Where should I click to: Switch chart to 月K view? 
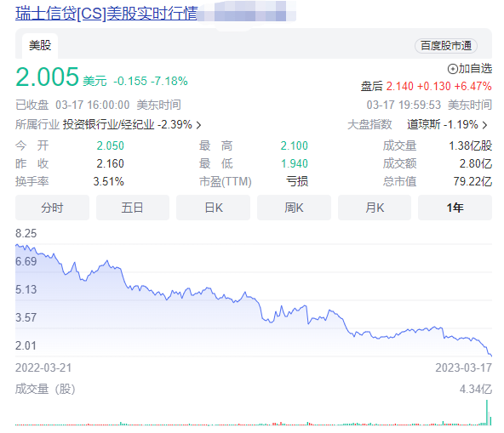click(375, 208)
